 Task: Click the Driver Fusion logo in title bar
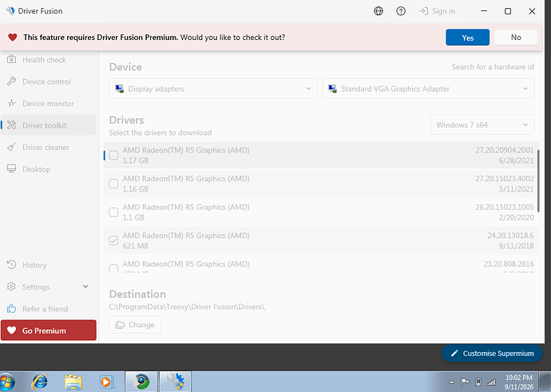(x=10, y=11)
